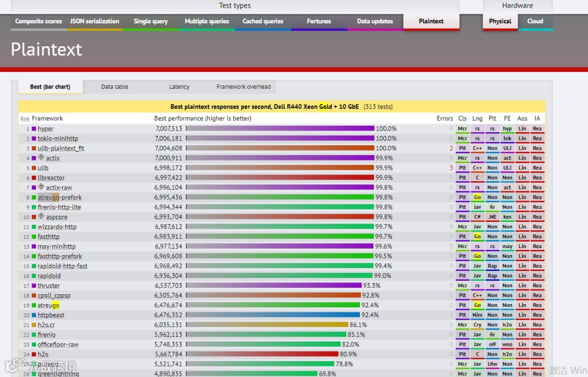
Task: Click the 'Nim' language tag in httpbeast row
Action: click(477, 315)
